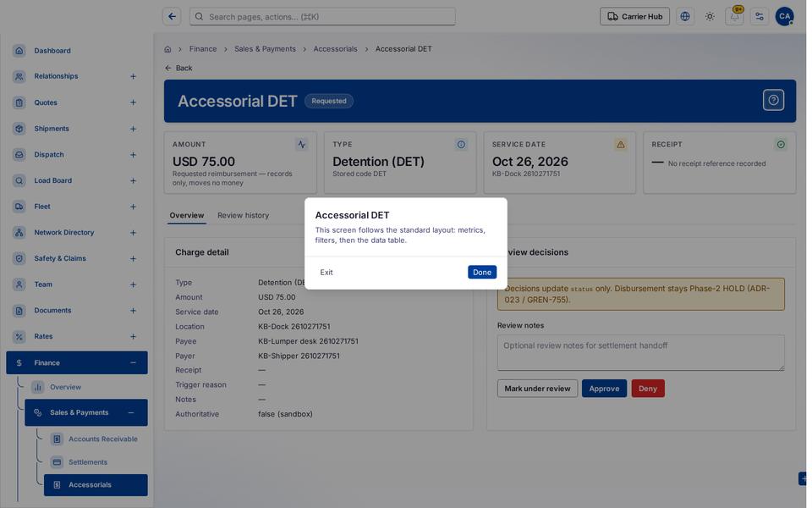Open the language globe icon

click(684, 17)
